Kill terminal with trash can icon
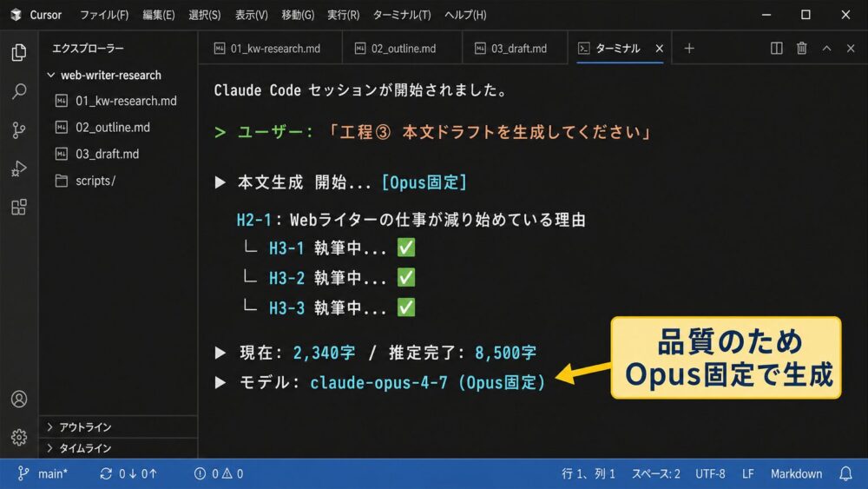Viewport: 868px width, 489px height. click(x=801, y=48)
